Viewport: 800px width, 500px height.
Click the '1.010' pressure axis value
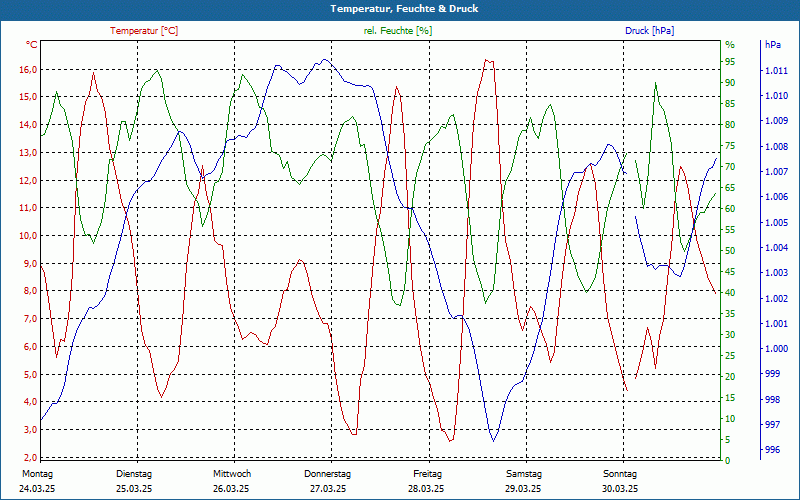coord(777,95)
